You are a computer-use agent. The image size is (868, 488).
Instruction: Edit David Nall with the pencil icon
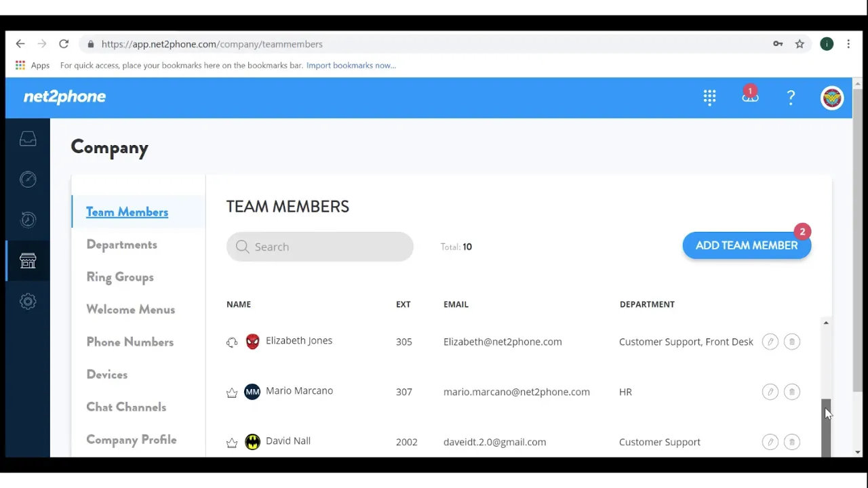coord(770,442)
